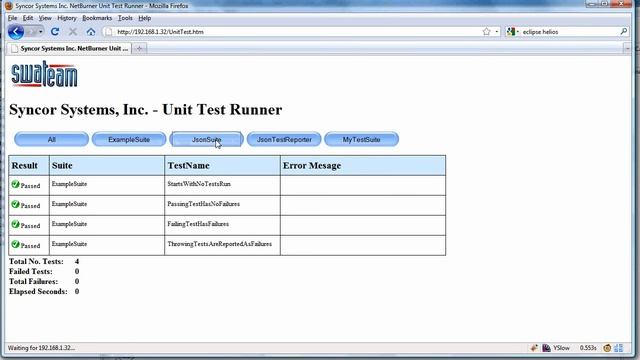Click the Total Failures label

pyautogui.click(x=33, y=282)
